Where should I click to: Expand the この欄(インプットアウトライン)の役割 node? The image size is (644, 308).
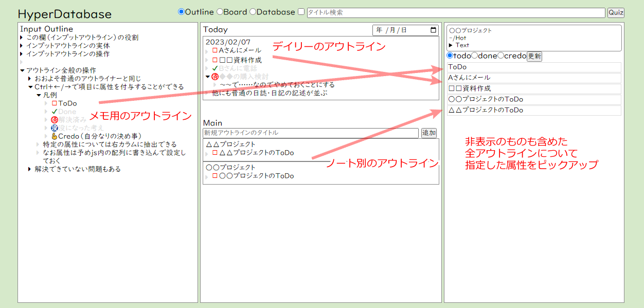[22, 38]
